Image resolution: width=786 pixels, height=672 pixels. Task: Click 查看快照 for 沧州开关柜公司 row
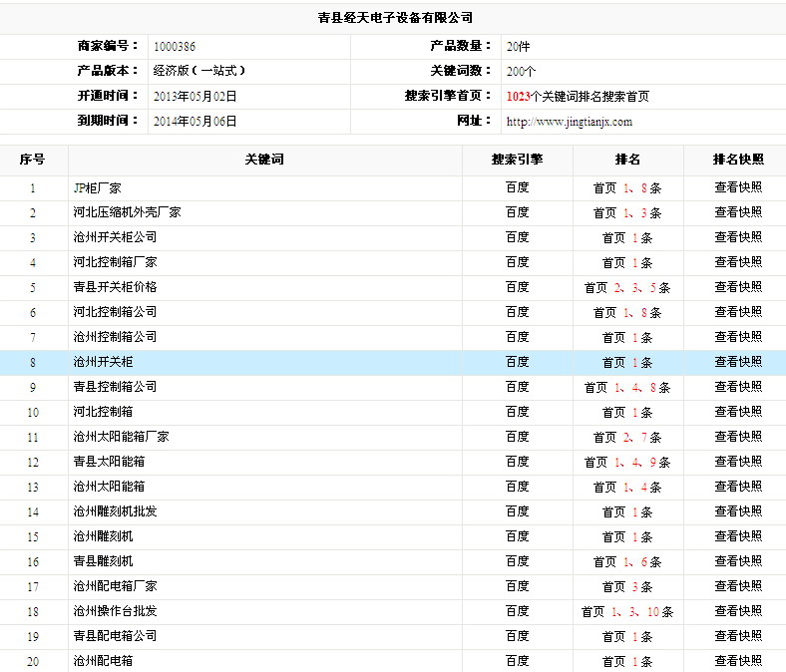(x=738, y=237)
